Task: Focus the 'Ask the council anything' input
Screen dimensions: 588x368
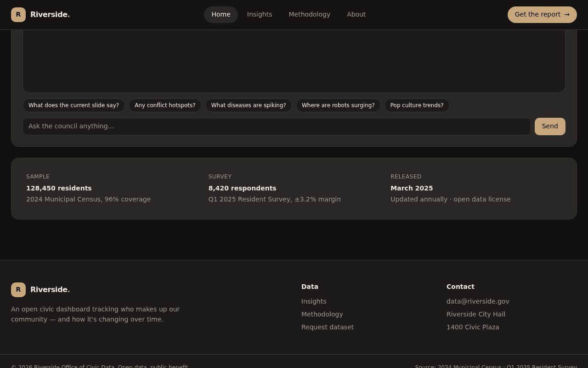Action: pyautogui.click(x=277, y=126)
